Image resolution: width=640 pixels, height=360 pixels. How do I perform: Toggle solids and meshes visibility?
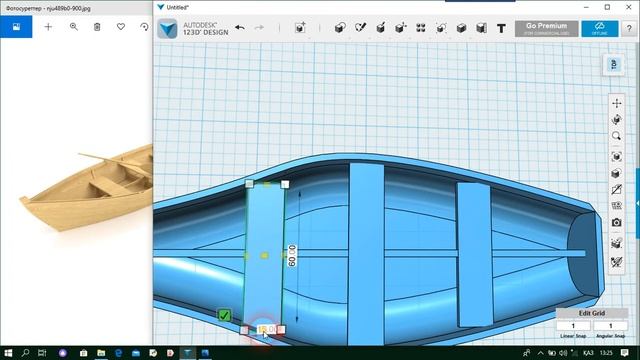(617, 206)
